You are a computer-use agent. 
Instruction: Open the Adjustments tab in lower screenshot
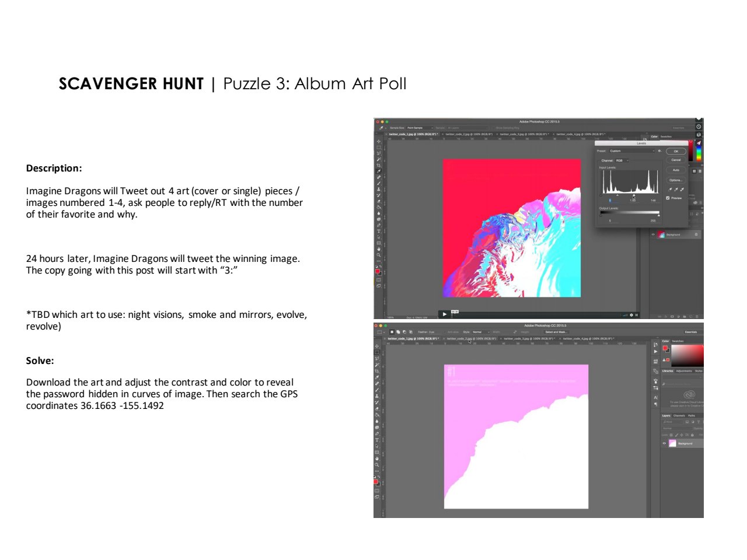pyautogui.click(x=684, y=371)
